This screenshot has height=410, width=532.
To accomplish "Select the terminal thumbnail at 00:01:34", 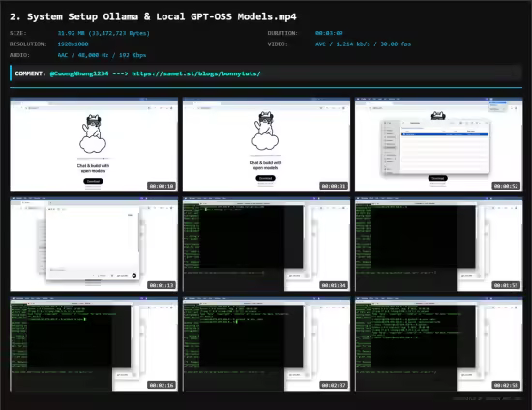I will pyautogui.click(x=266, y=245).
